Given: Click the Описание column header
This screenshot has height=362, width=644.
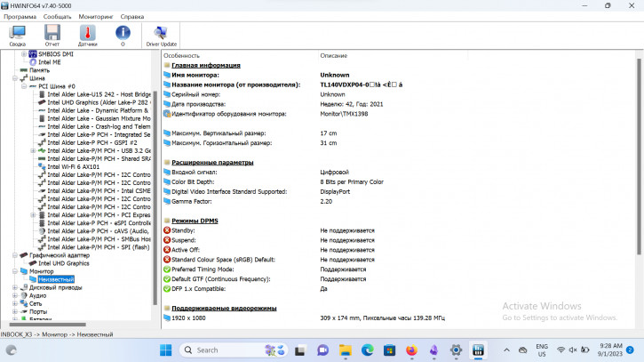Looking at the screenshot, I should (333, 55).
